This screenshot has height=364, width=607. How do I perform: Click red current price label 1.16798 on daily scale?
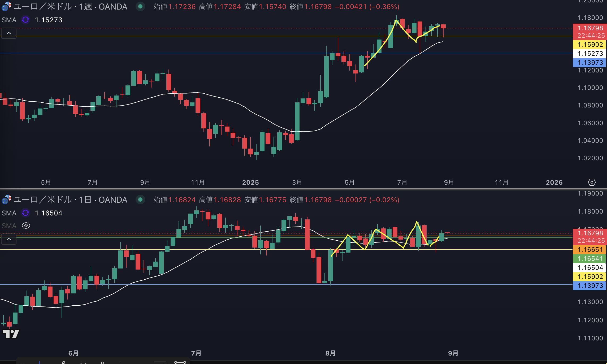click(x=590, y=233)
